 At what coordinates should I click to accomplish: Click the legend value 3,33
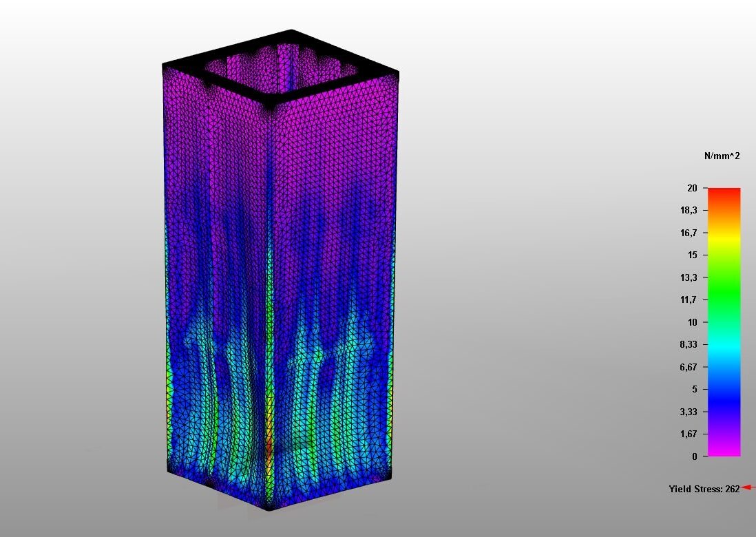(x=689, y=412)
